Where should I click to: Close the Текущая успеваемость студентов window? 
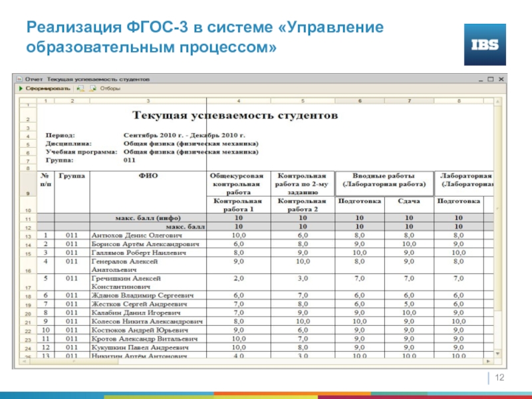coord(501,79)
